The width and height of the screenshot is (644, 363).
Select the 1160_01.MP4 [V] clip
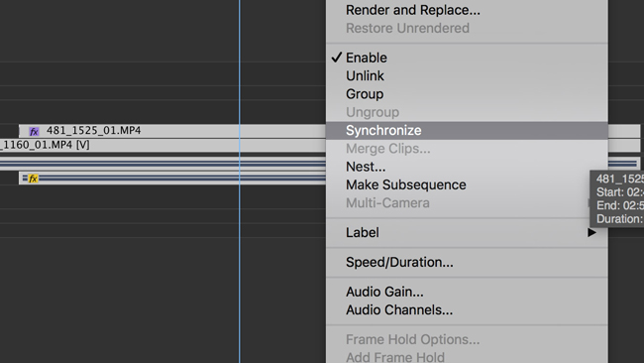coord(162,145)
